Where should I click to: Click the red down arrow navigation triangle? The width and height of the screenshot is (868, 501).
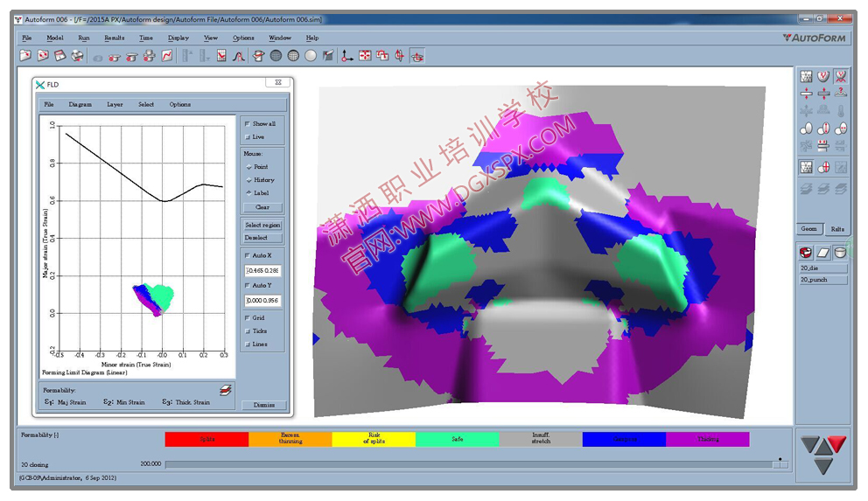click(836, 443)
